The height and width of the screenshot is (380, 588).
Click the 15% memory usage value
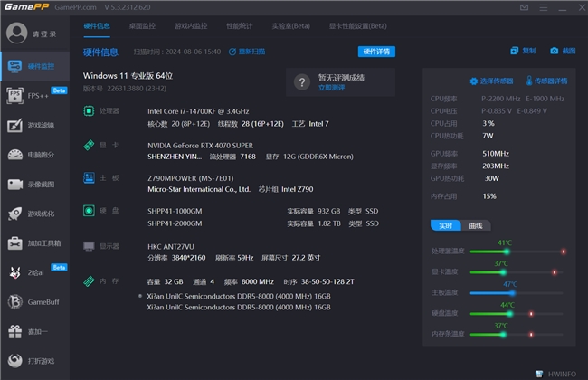489,196
